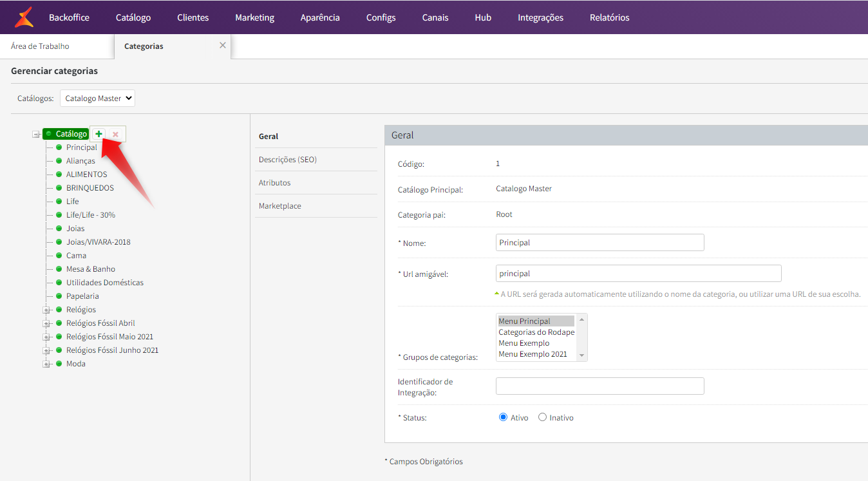This screenshot has width=868, height=481.
Task: Select Relógios Fóssil Junho 2021 label
Action: pyautogui.click(x=112, y=350)
